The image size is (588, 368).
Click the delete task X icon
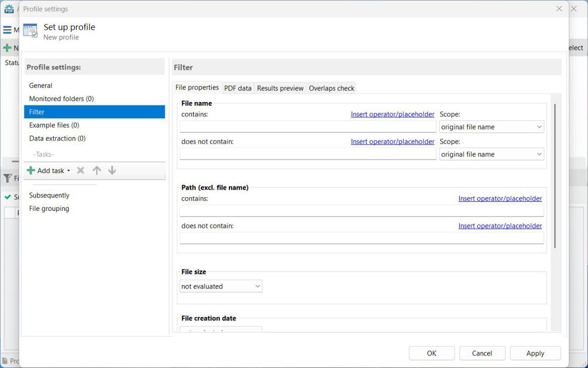click(81, 171)
